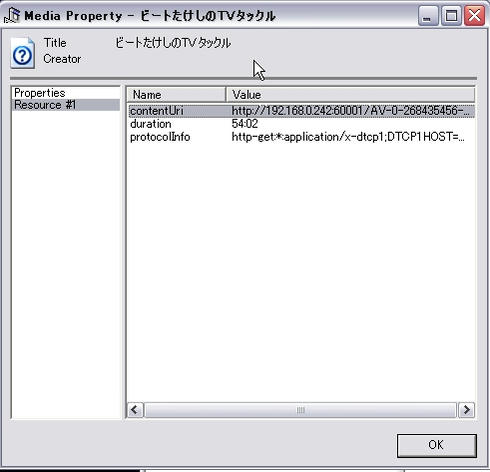This screenshot has height=472, width=490.
Task: Click the horizontal scrollbar thumb
Action: [300, 410]
